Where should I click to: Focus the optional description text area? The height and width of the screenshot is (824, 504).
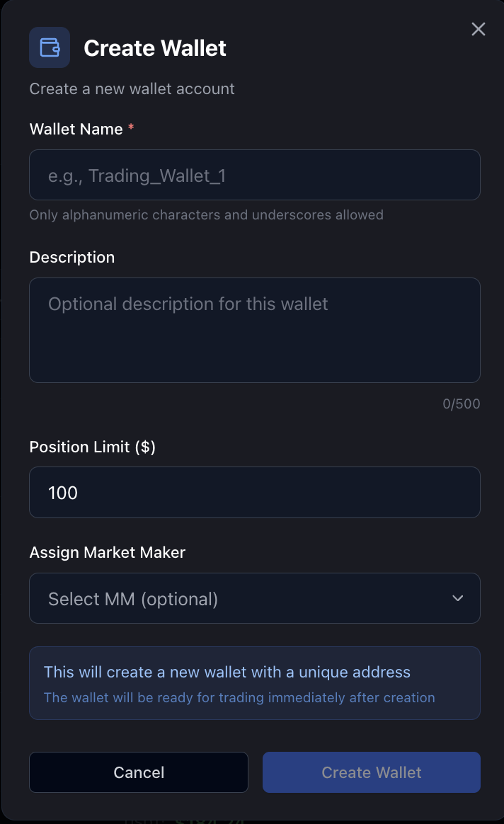255,329
